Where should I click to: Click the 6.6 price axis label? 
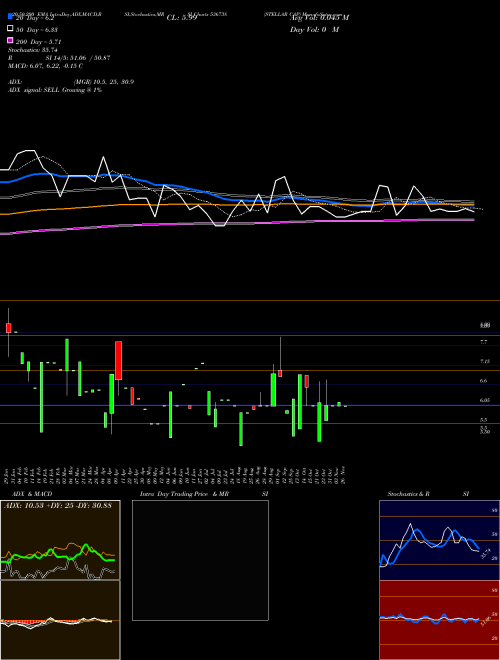(484, 381)
